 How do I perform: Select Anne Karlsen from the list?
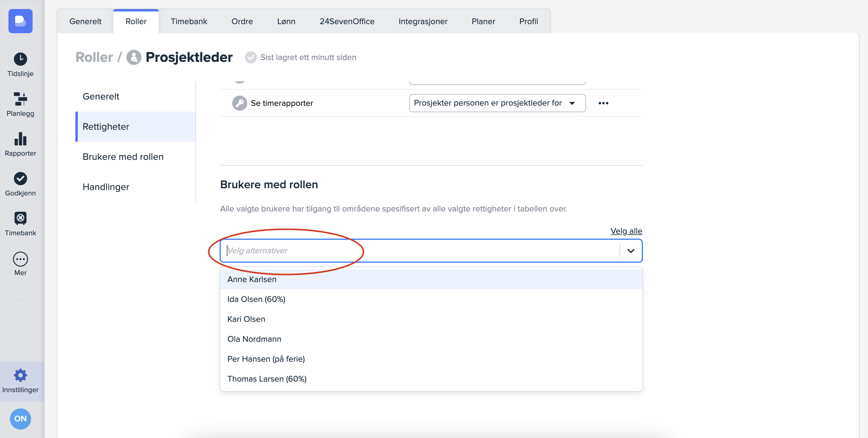252,279
